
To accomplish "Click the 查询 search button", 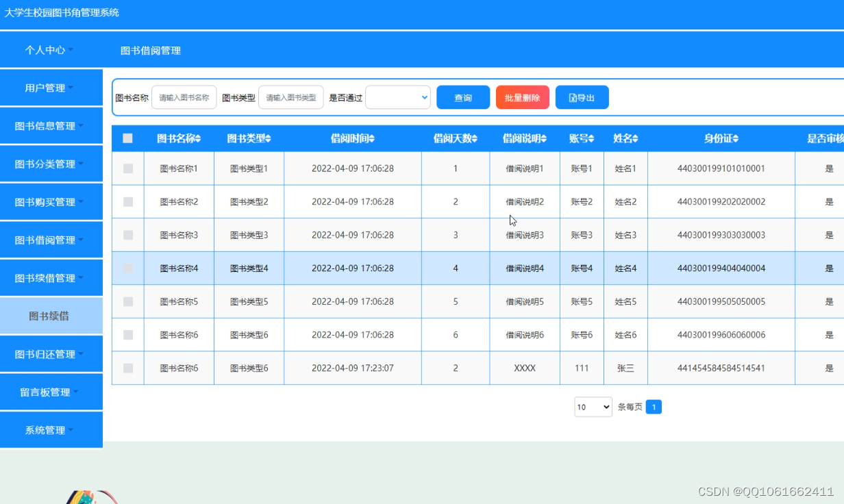I will (x=462, y=97).
